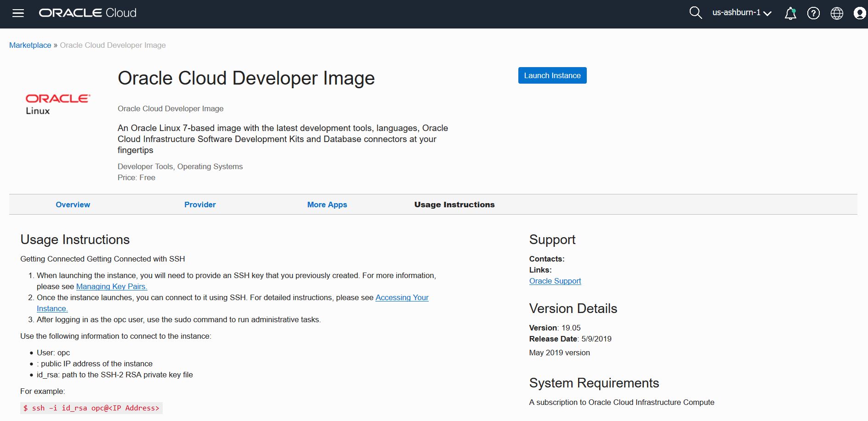868x421 pixels.
Task: Click the Oracle Cloud Developer Image heading
Action: [x=246, y=78]
